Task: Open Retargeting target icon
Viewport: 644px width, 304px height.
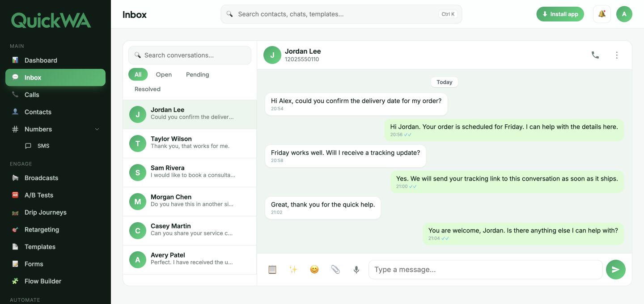Action: (15, 229)
